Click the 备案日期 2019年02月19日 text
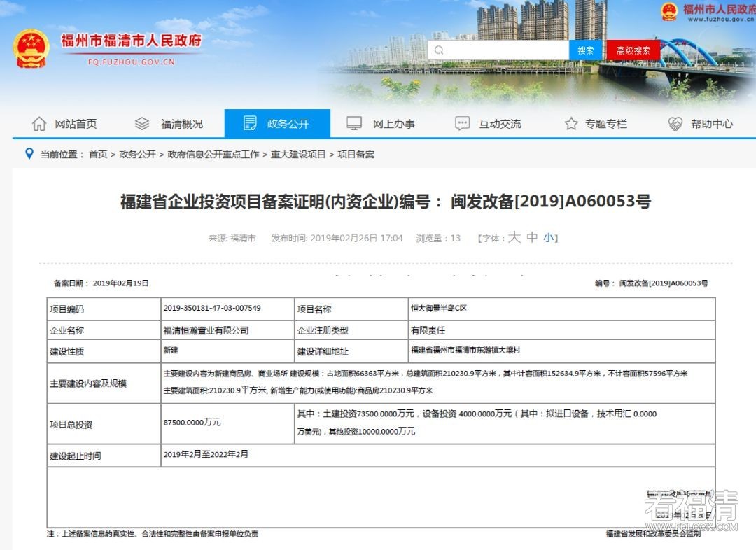Image resolution: width=756 pixels, height=550 pixels. point(101,283)
